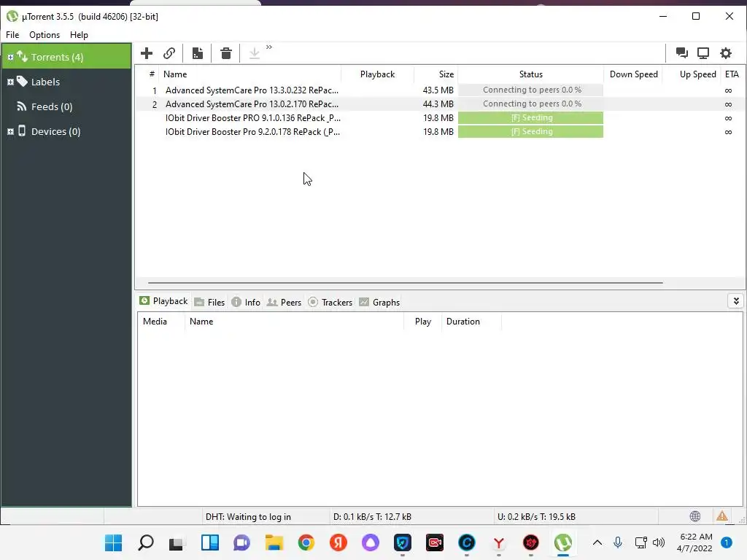The image size is (747, 560).
Task: Click the Remote monitor icon in toolbar
Action: pyautogui.click(x=703, y=52)
